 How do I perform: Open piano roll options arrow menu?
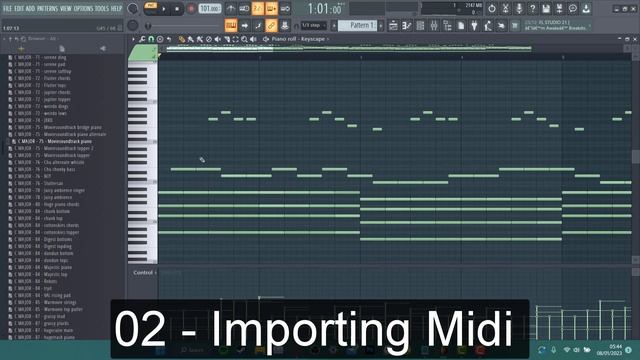[x=133, y=39]
